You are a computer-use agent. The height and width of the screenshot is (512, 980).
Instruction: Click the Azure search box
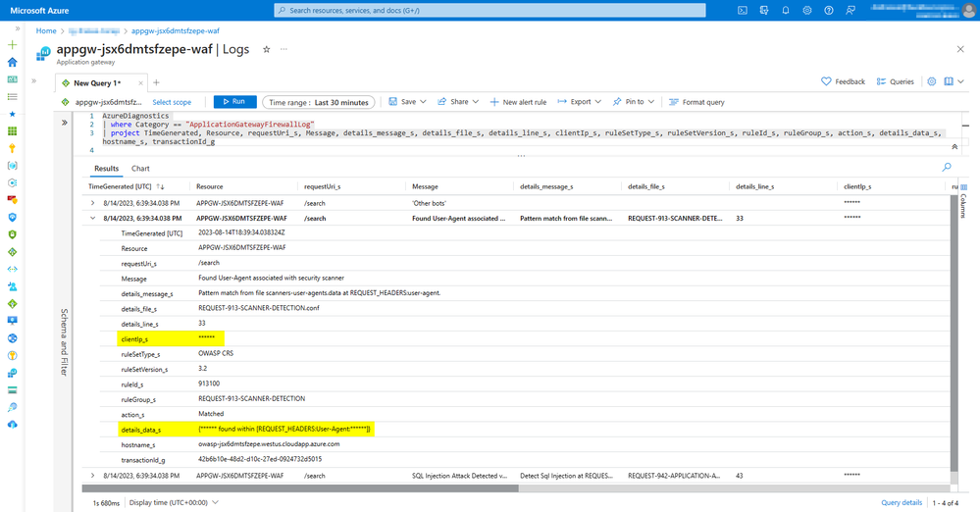(490, 11)
